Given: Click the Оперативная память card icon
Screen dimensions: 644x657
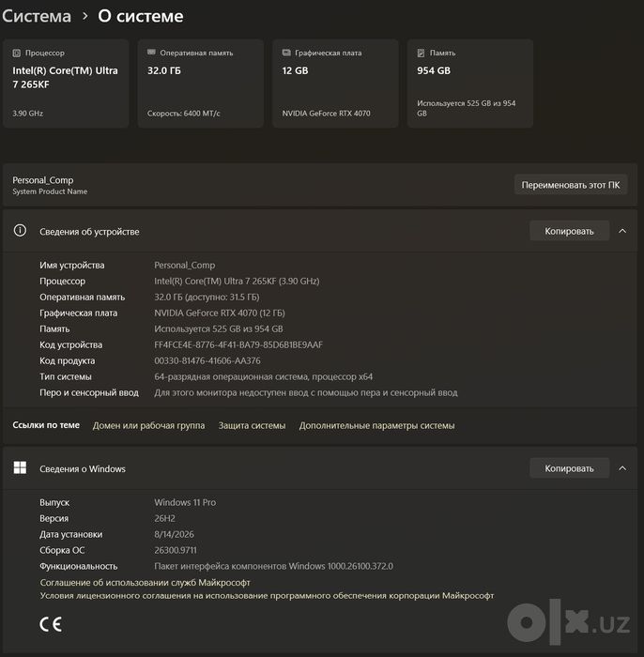Looking at the screenshot, I should point(151,53).
